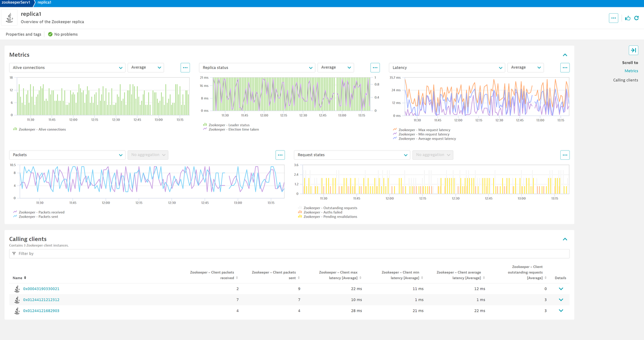Open the Packets metric dropdown
Viewport: 644px width, 340px height.
coord(67,155)
